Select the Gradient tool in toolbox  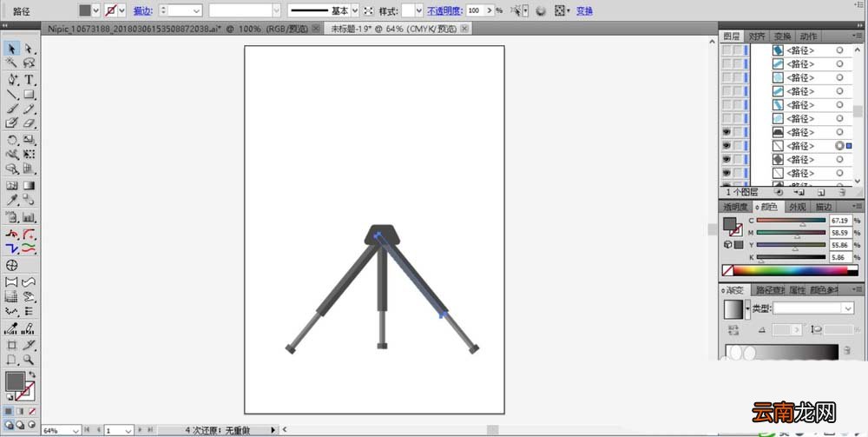pos(29,186)
